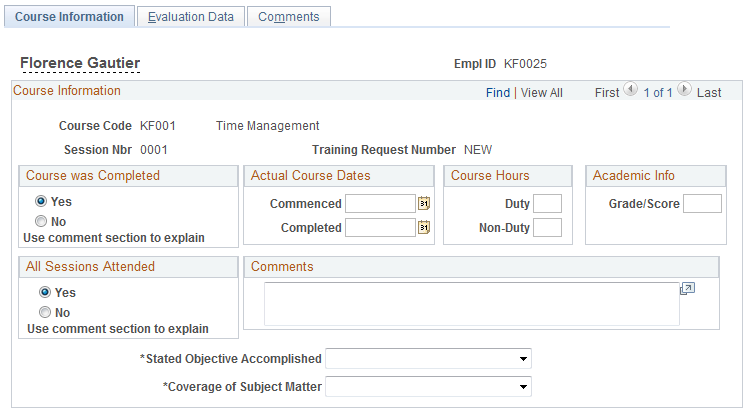The width and height of the screenshot is (749, 414).
Task: Open Stated Objective Accomplished dropdown
Action: (428, 359)
